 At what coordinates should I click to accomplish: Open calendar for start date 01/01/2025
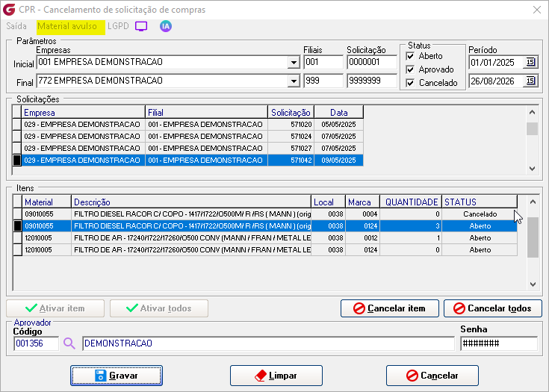pos(530,62)
